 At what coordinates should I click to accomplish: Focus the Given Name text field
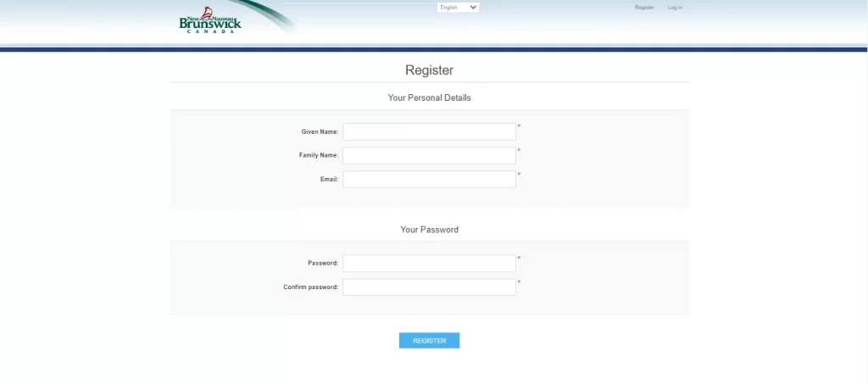(429, 131)
